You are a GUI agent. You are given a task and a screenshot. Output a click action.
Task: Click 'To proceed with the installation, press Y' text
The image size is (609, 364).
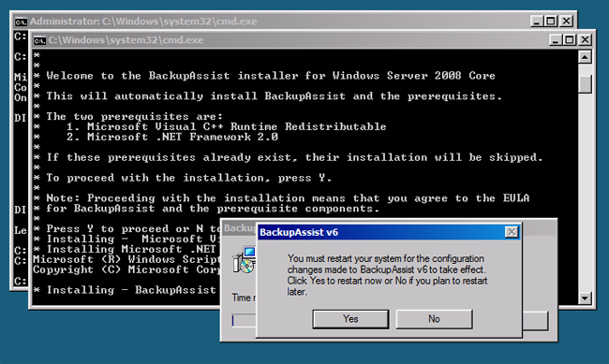point(188,178)
